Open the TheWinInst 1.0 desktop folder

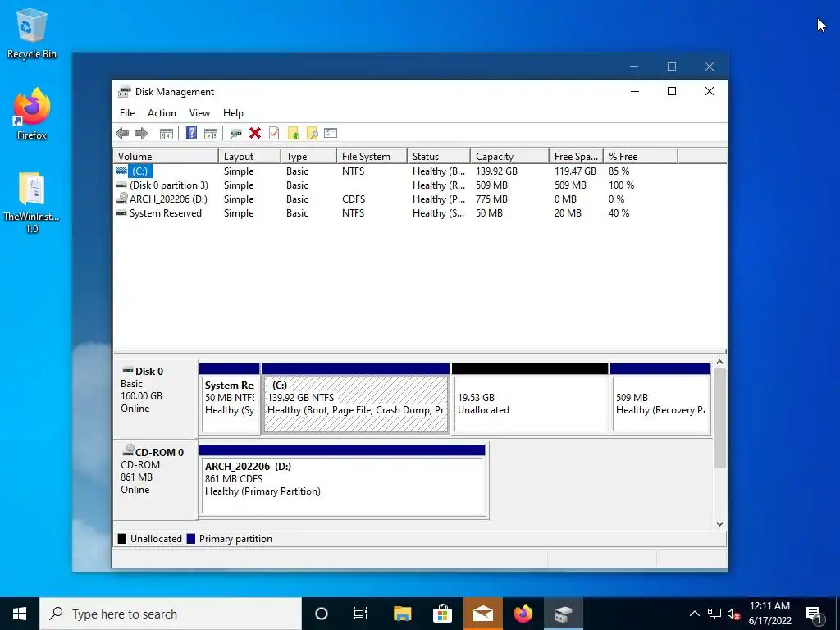pos(32,203)
